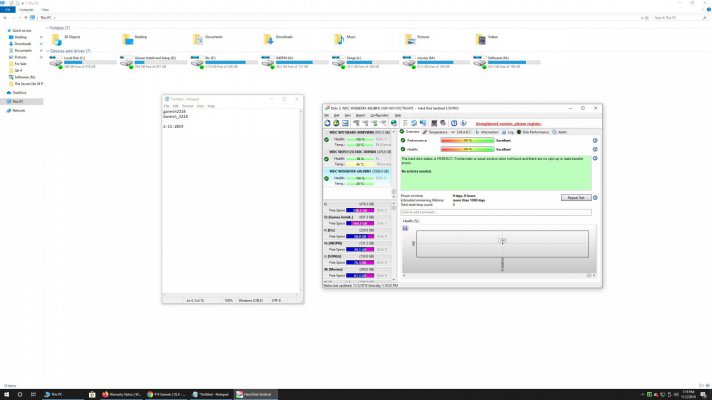Image resolution: width=712 pixels, height=400 pixels.
Task: Click the anchor-shaped icon in Sentinel toolbar
Action: tap(463, 123)
